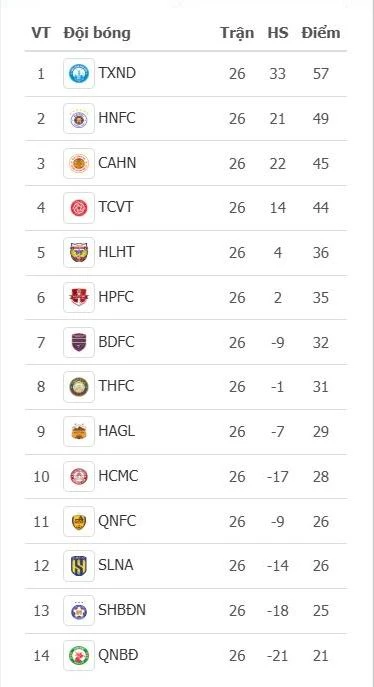Click the HAGL team crest
374x687 pixels.
(79, 432)
